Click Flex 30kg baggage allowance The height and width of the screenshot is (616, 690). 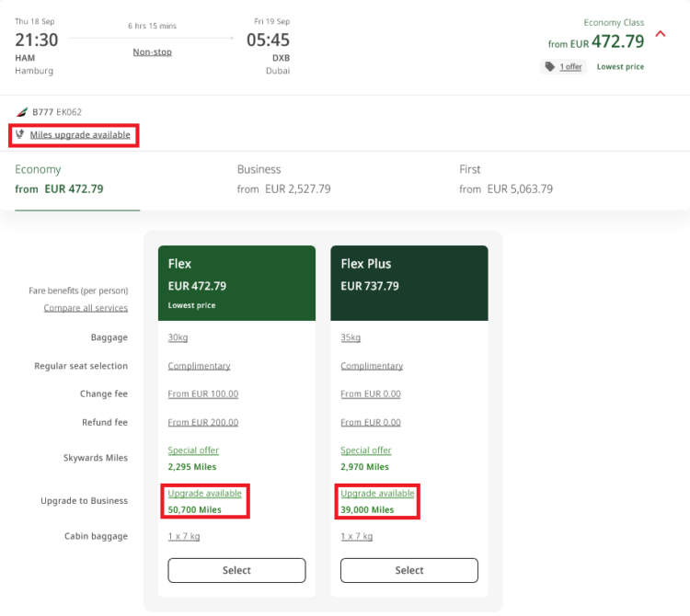point(178,337)
